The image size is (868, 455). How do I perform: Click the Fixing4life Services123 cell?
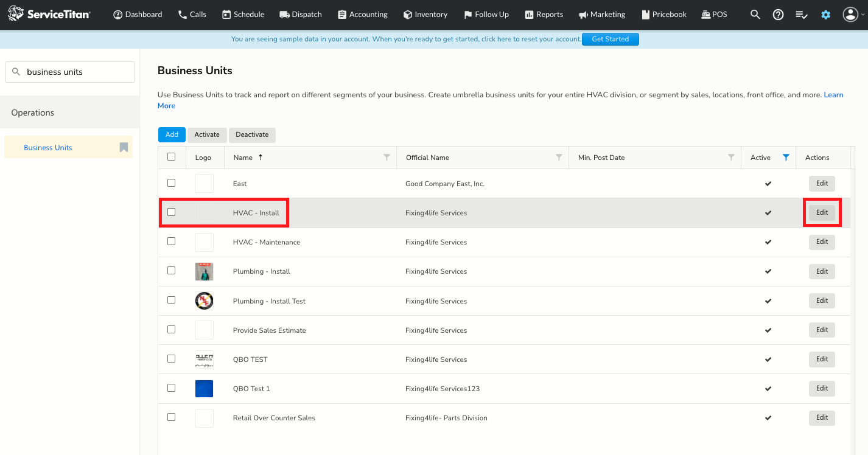coord(443,389)
